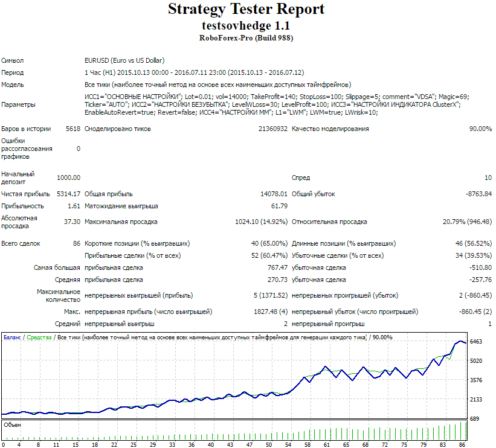The height and width of the screenshot is (448, 496).
Task: Click gross loss value '-8763.84'
Action: (x=478, y=194)
